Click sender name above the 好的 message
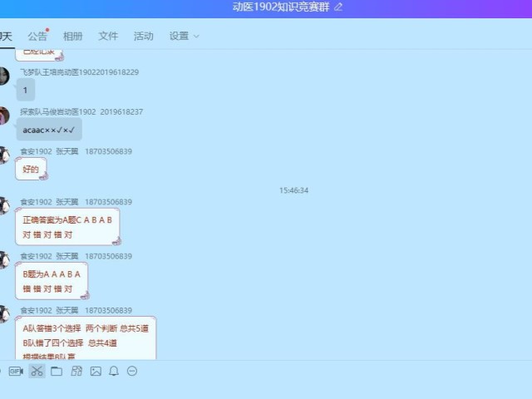The height and width of the screenshot is (399, 532). coord(76,151)
